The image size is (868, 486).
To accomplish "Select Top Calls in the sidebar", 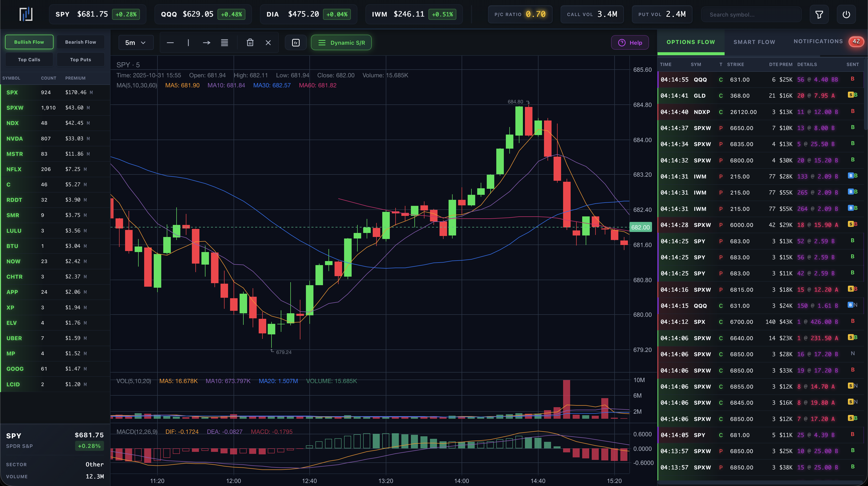I will pos(29,59).
